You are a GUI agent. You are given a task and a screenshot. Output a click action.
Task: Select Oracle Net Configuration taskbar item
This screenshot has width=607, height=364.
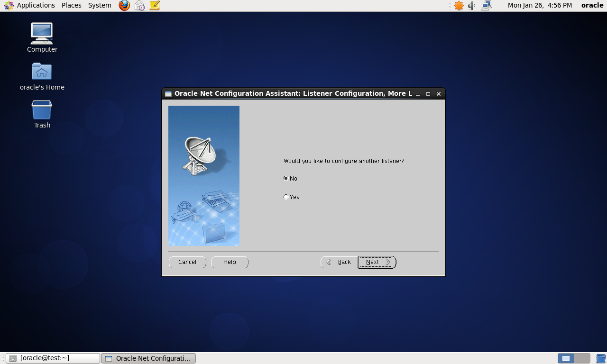coord(148,358)
